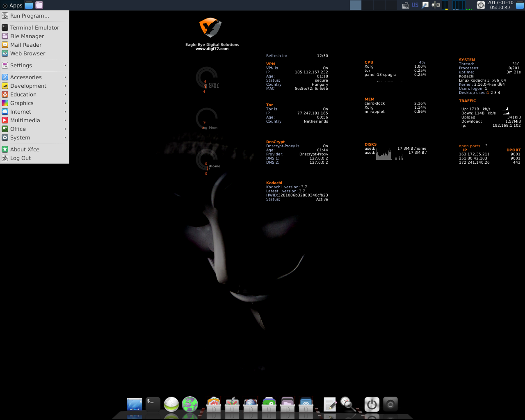
Task: Click the muted volume icon in panel
Action: click(x=436, y=5)
